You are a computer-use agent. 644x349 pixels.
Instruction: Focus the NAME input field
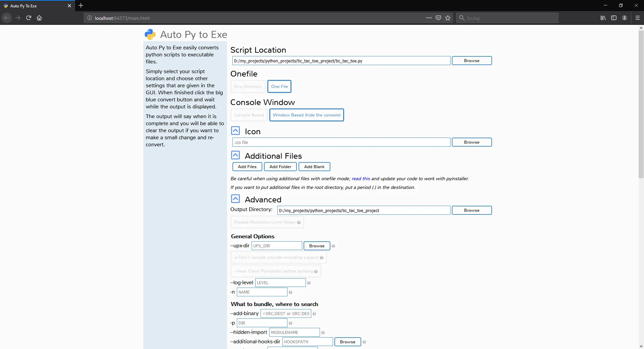[262, 292]
